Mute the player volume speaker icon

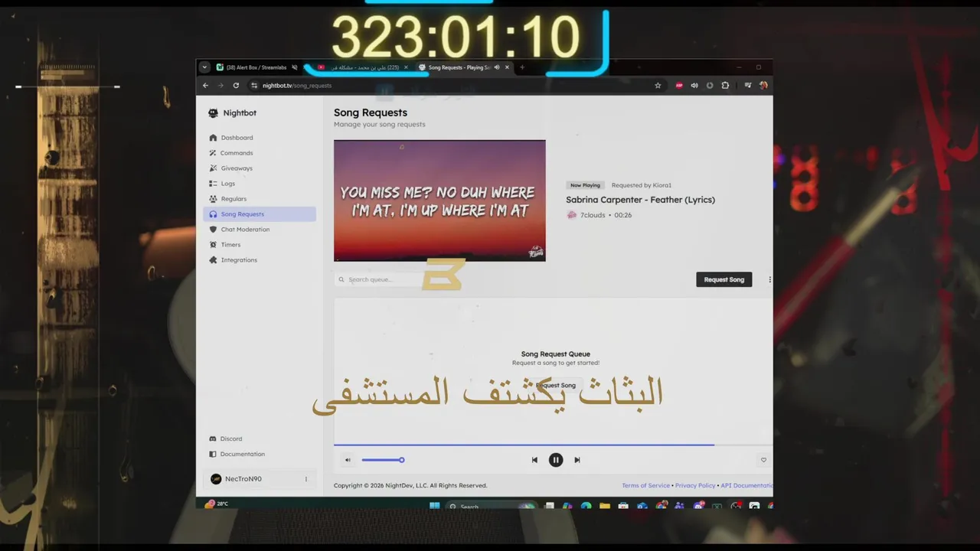(x=348, y=460)
